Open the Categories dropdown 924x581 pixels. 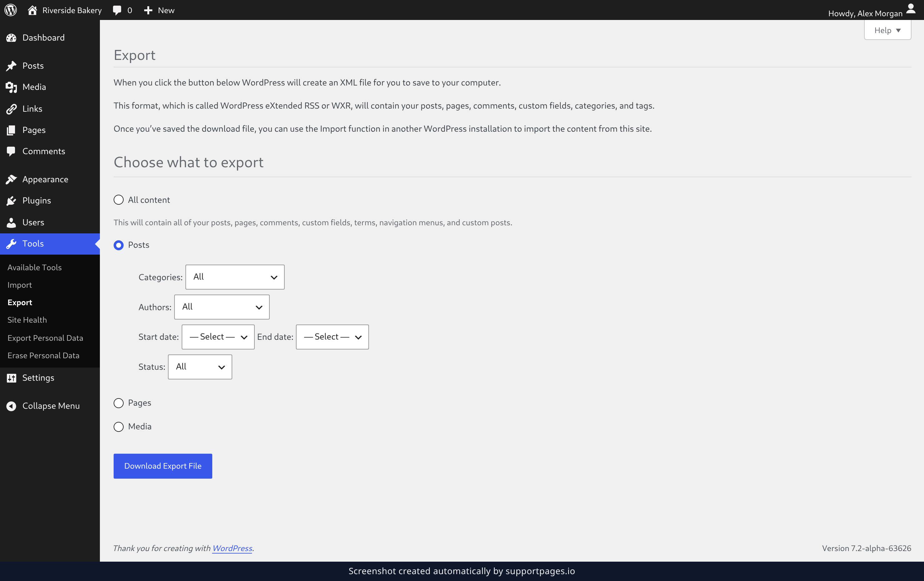235,277
